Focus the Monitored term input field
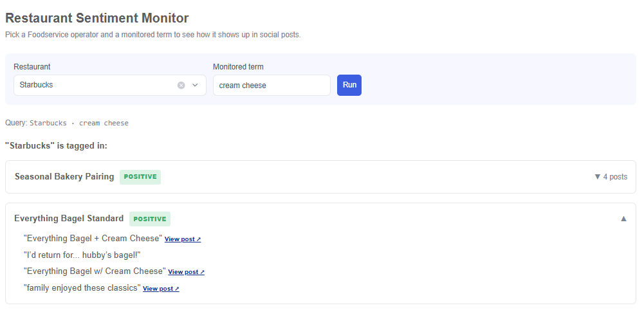644x310 pixels. 271,86
